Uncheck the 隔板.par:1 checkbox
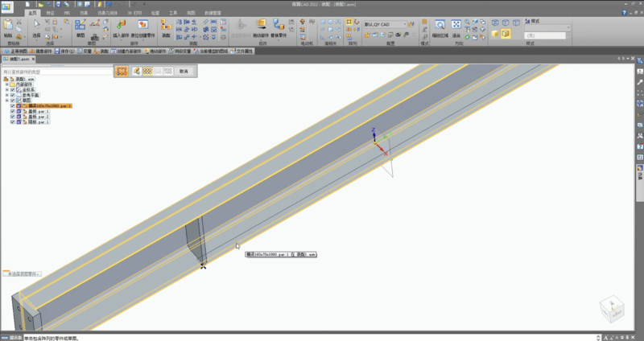The height and width of the screenshot is (341, 644). [12, 121]
